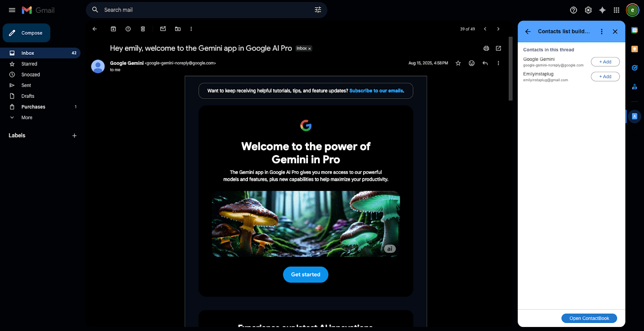
Task: Click the mushroom forest image
Action: (306, 224)
